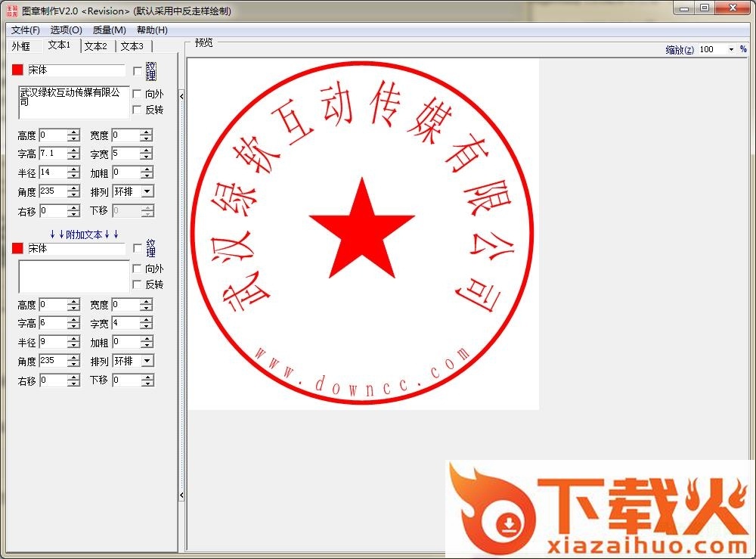Image resolution: width=756 pixels, height=559 pixels.
Task: Open the 缩放 100 zoom dropdown
Action: [731, 49]
